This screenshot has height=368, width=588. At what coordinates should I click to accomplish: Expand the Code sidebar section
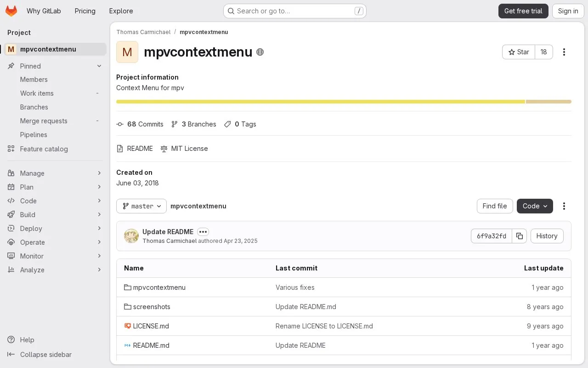(x=55, y=201)
